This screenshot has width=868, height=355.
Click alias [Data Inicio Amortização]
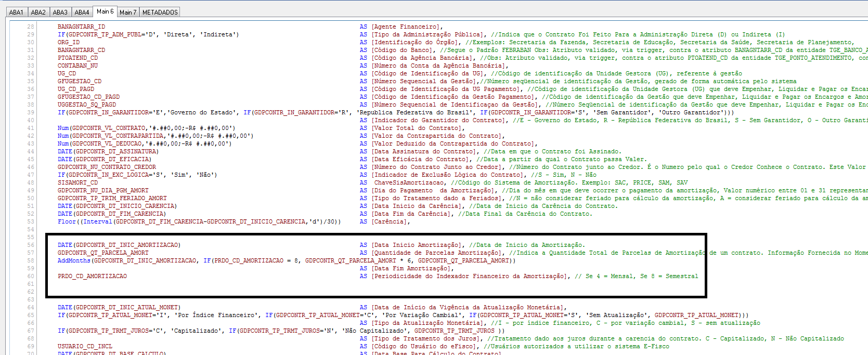[x=417, y=245]
